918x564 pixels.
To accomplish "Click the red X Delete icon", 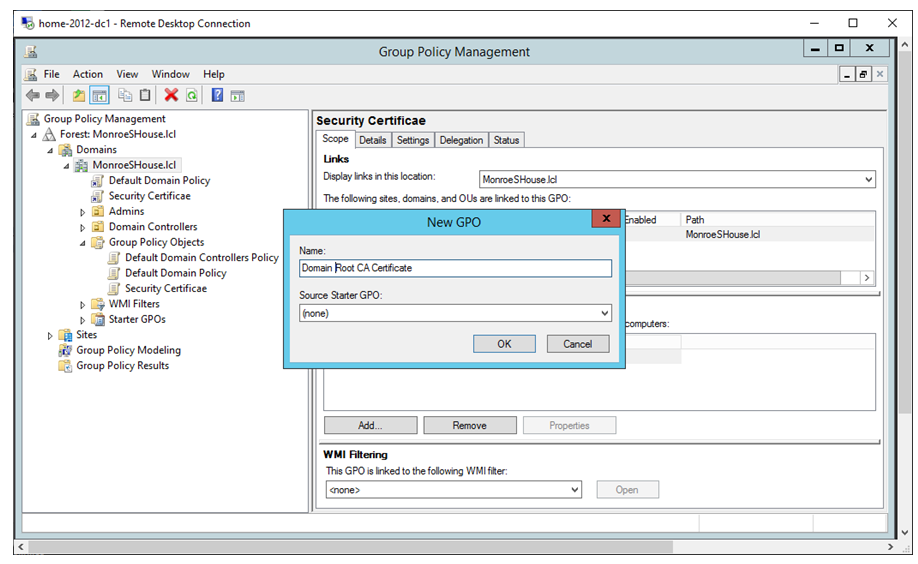I will 171,95.
